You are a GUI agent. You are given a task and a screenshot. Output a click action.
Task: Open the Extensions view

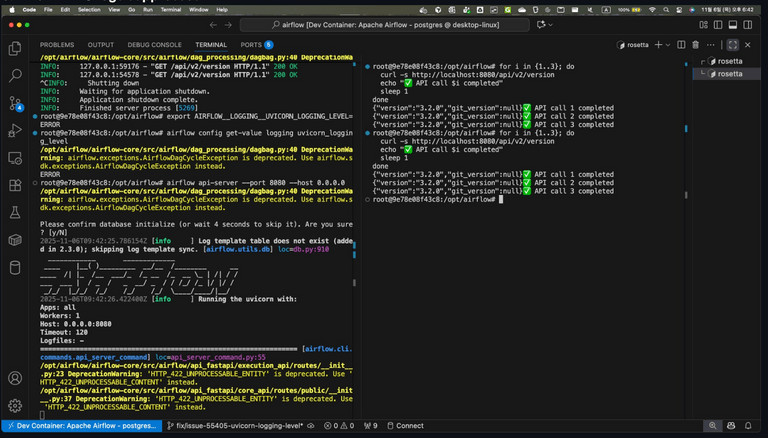click(x=15, y=185)
